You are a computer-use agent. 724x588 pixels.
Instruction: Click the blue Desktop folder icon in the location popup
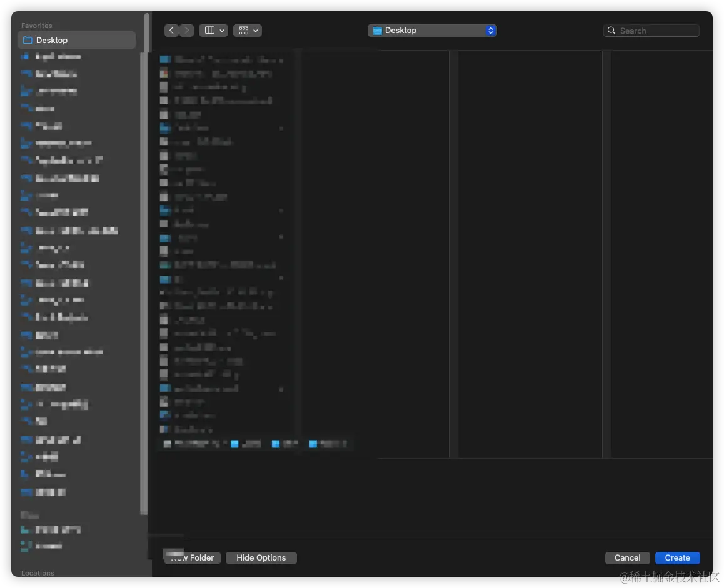tap(377, 30)
